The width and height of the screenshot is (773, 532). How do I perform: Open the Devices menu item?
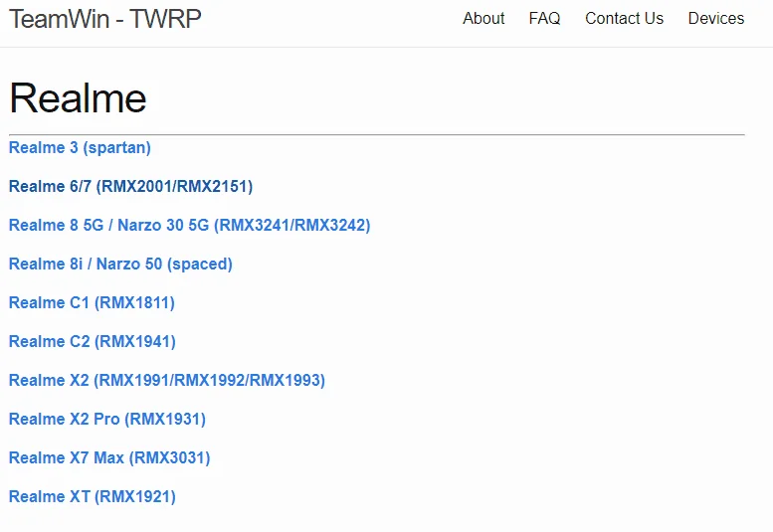click(x=716, y=18)
